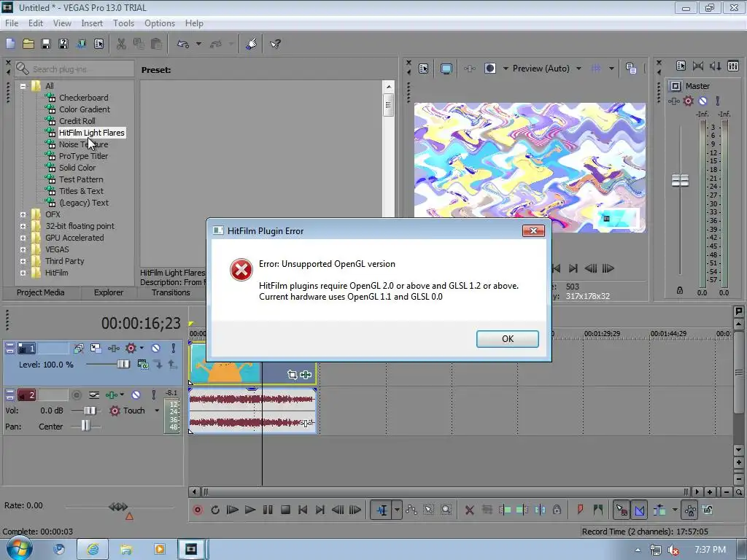Click the Track FX gear icon on track 1

click(x=131, y=348)
